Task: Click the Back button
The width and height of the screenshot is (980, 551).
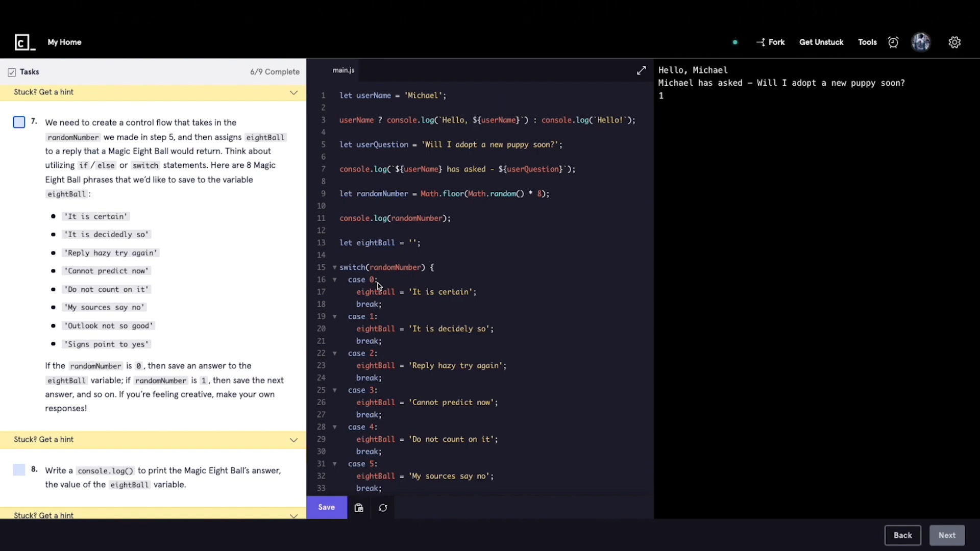Action: (x=902, y=535)
